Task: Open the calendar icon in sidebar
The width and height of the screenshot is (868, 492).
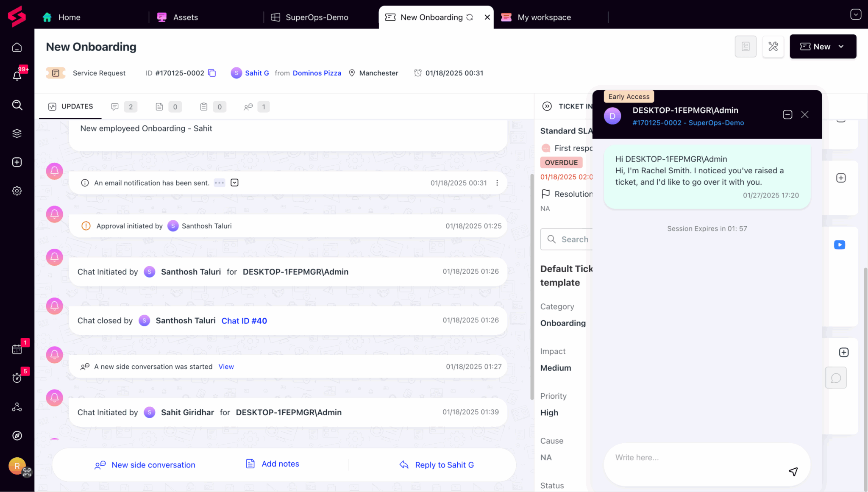Action: click(x=17, y=349)
